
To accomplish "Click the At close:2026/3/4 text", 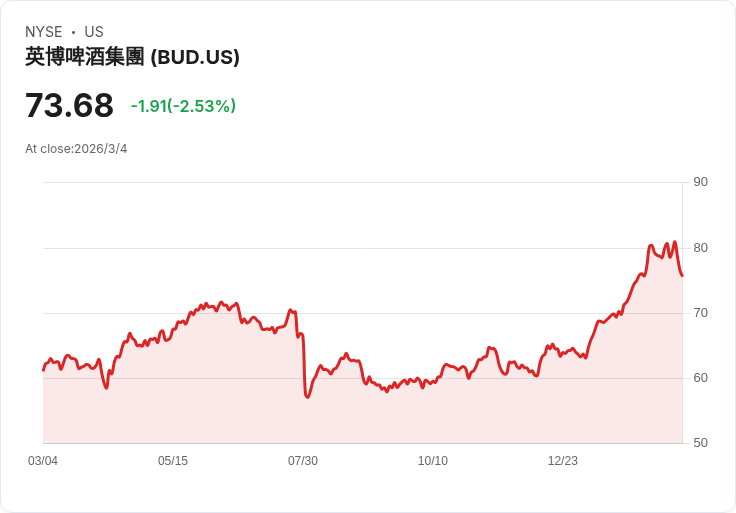I will 76,149.
